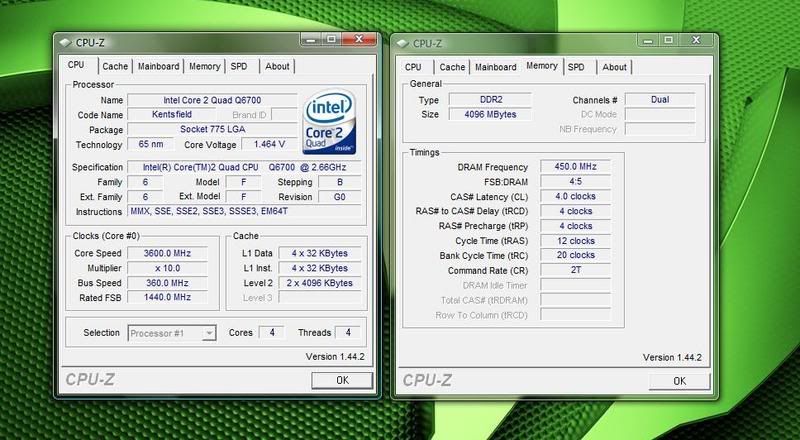This screenshot has height=440, width=800.
Task: Click CAS# Latency value 4.0 clocks
Action: click(575, 196)
